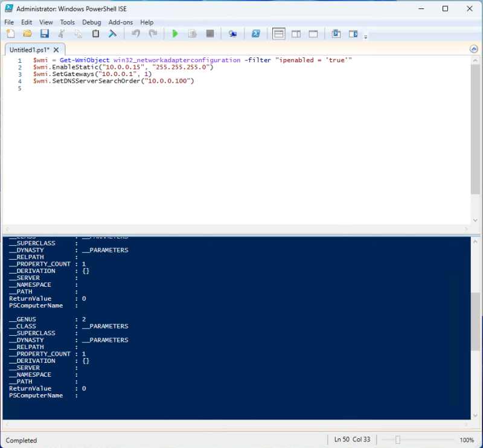
Task: Stop the running operation via the square icon
Action: click(x=208, y=33)
